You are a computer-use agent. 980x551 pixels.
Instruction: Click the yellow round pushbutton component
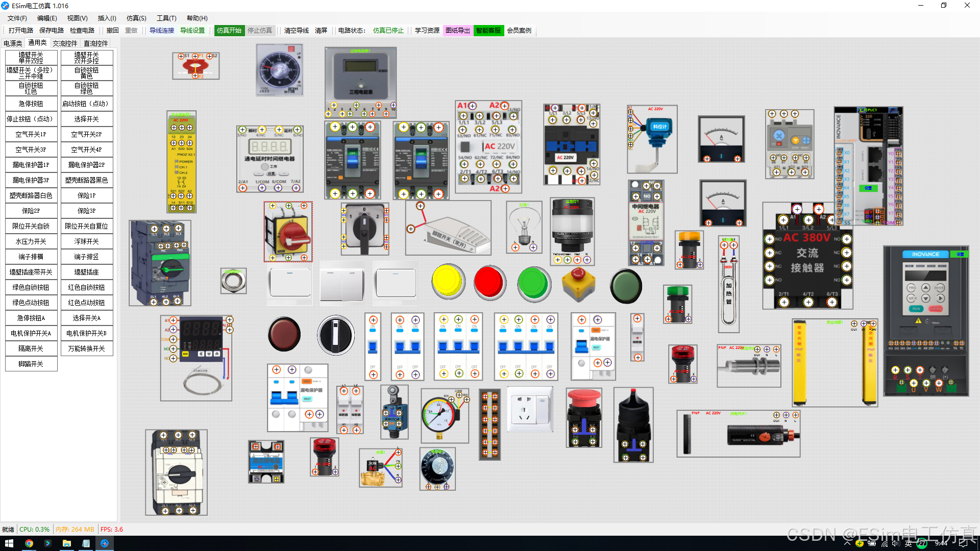[x=448, y=281]
